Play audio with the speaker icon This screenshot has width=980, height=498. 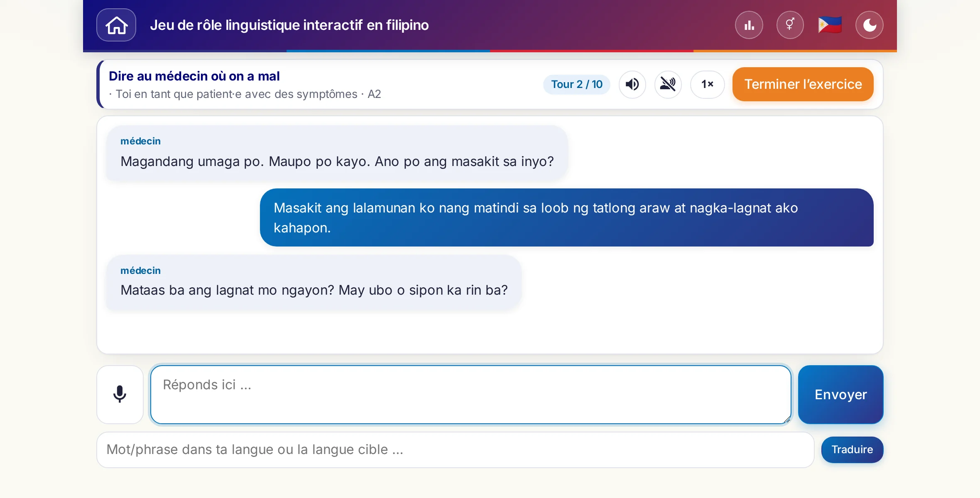[x=632, y=84]
